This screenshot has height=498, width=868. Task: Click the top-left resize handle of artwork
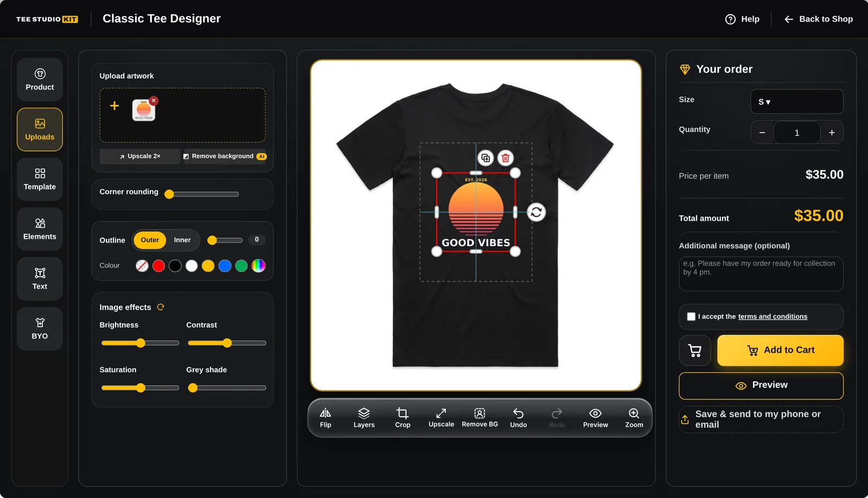pos(437,173)
